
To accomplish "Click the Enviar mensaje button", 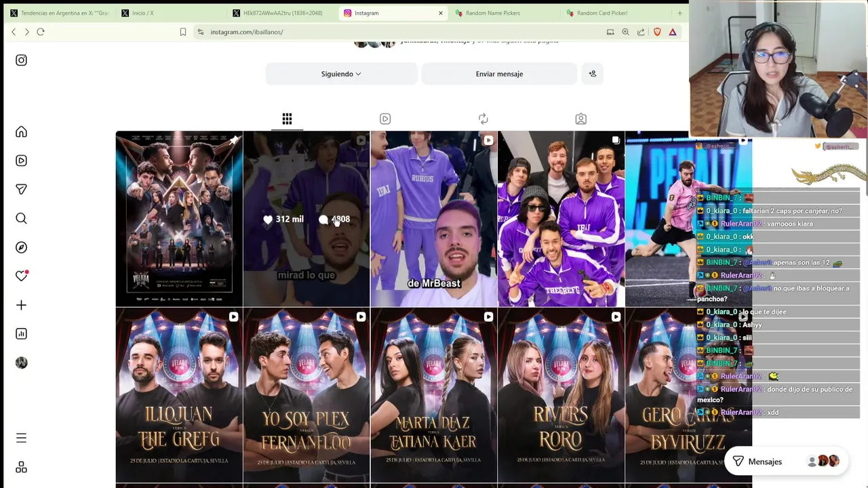I will [499, 74].
